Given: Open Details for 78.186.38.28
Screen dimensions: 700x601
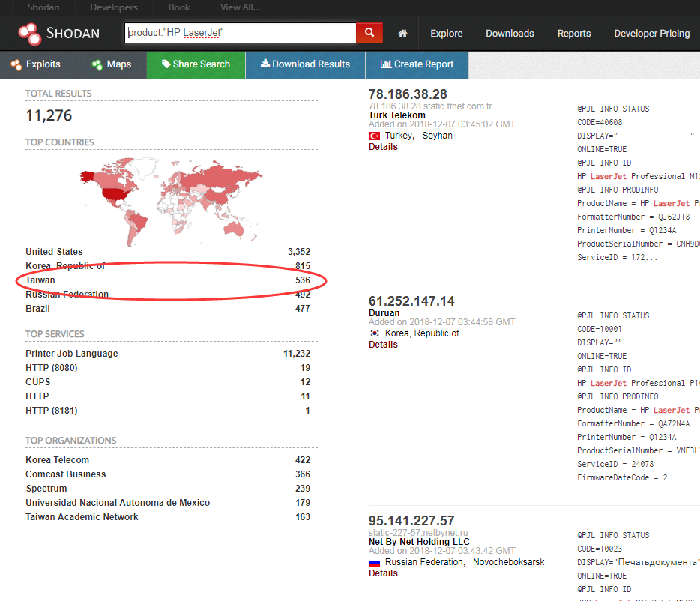Looking at the screenshot, I should 383,147.
